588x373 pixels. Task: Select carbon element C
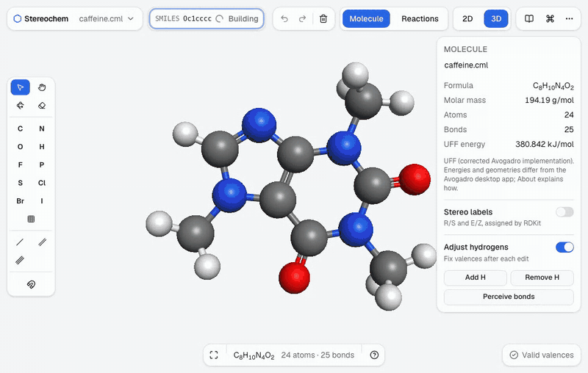click(21, 128)
